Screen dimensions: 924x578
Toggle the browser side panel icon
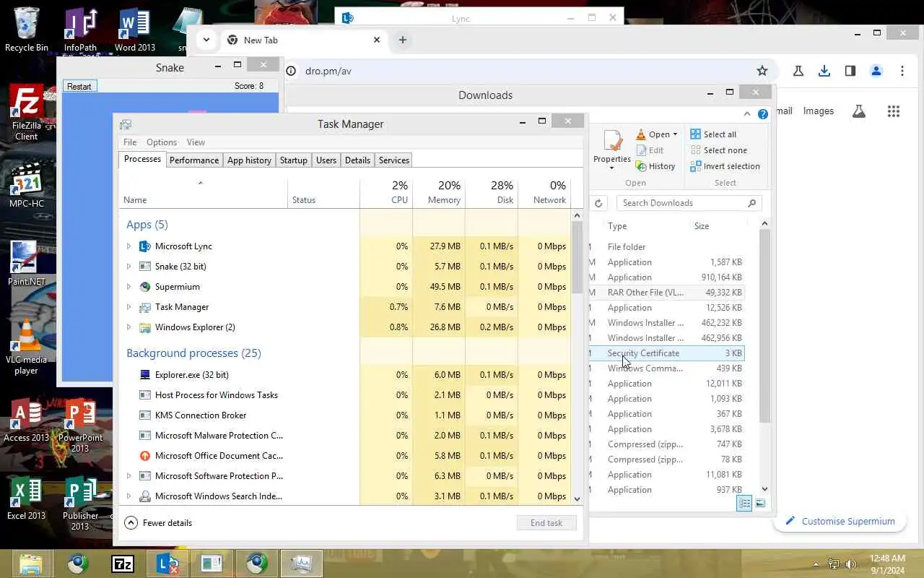point(850,71)
